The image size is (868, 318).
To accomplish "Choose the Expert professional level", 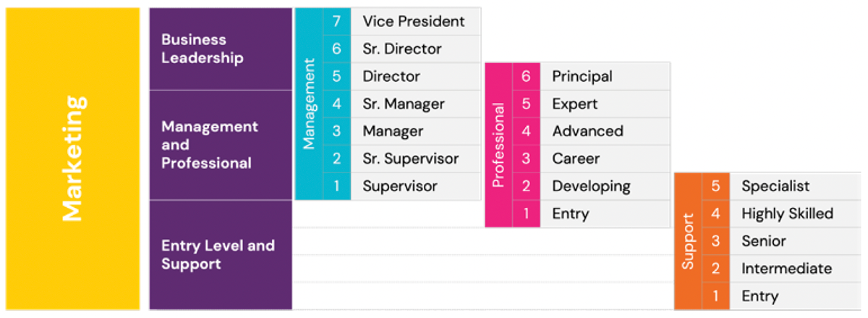I will coord(591,104).
